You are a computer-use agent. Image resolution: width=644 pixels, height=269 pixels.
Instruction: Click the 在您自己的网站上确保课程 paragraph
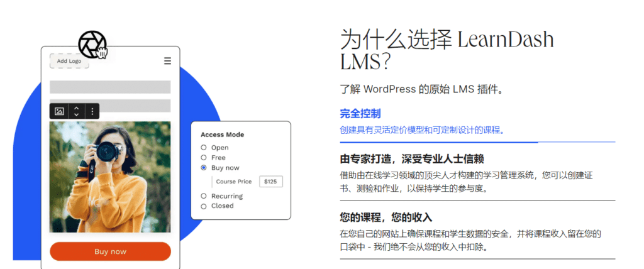click(x=470, y=241)
